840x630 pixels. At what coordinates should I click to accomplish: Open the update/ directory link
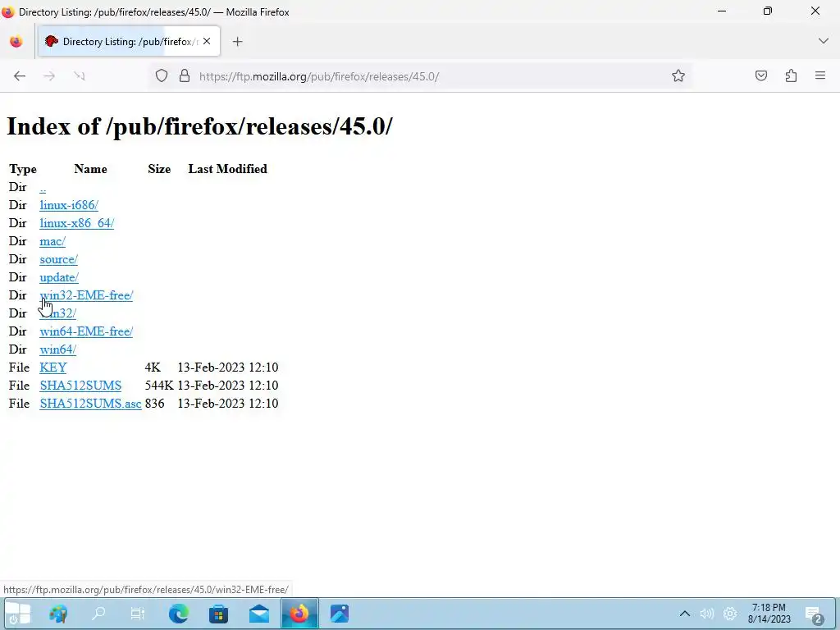coord(59,277)
